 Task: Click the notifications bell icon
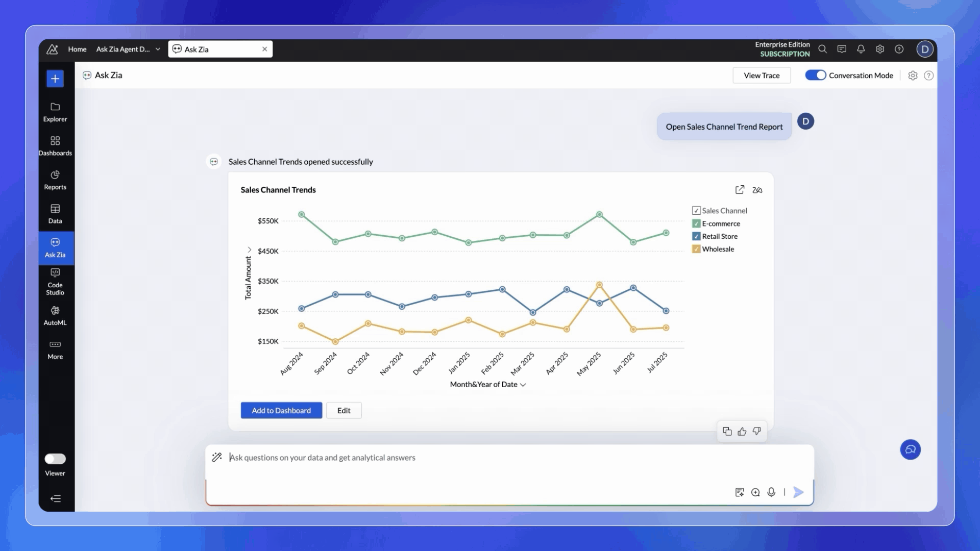pyautogui.click(x=861, y=49)
